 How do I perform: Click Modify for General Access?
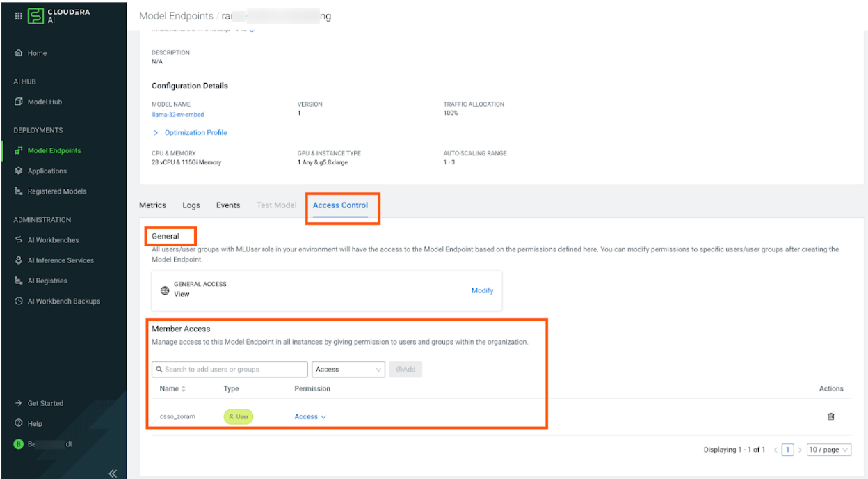[482, 290]
